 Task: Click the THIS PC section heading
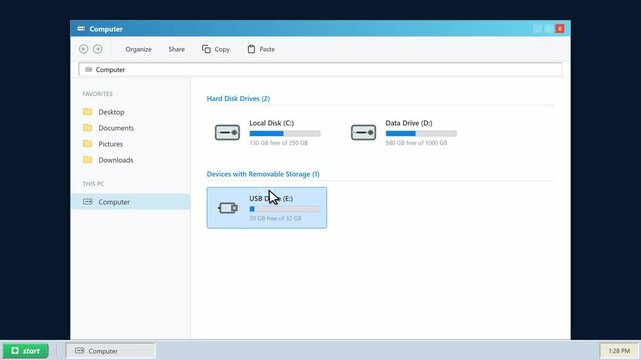coord(93,184)
